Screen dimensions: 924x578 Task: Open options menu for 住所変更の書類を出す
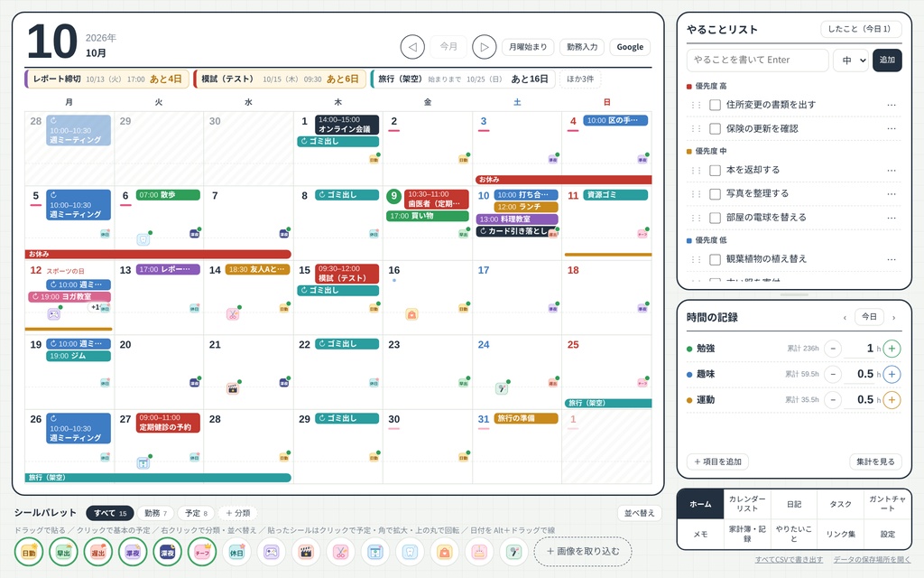coord(891,105)
